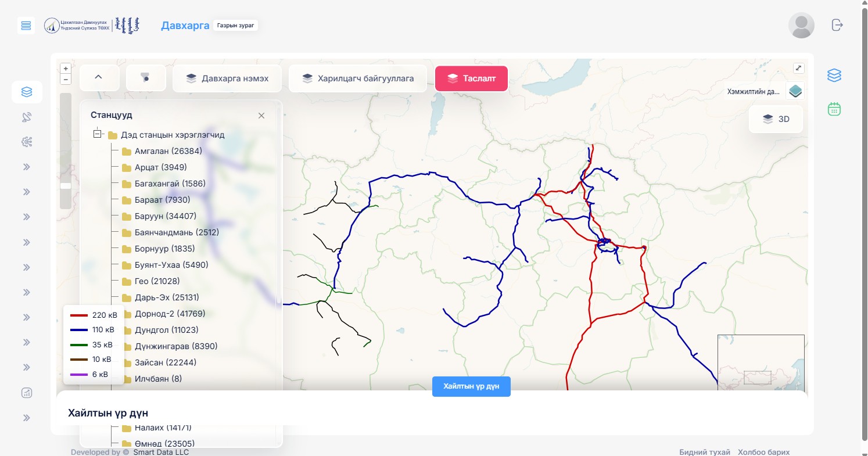Open the user profile avatar
The height and width of the screenshot is (456, 868).
click(x=801, y=26)
